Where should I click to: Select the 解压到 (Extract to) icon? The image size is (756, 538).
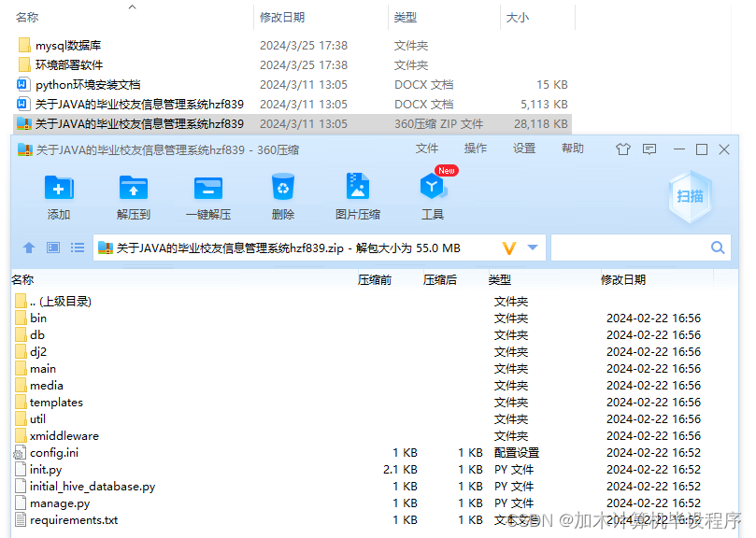click(x=134, y=193)
